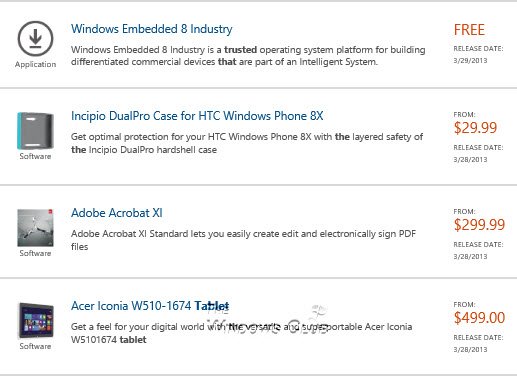Click the $499.00 price
517x376 pixels.
[479, 318]
